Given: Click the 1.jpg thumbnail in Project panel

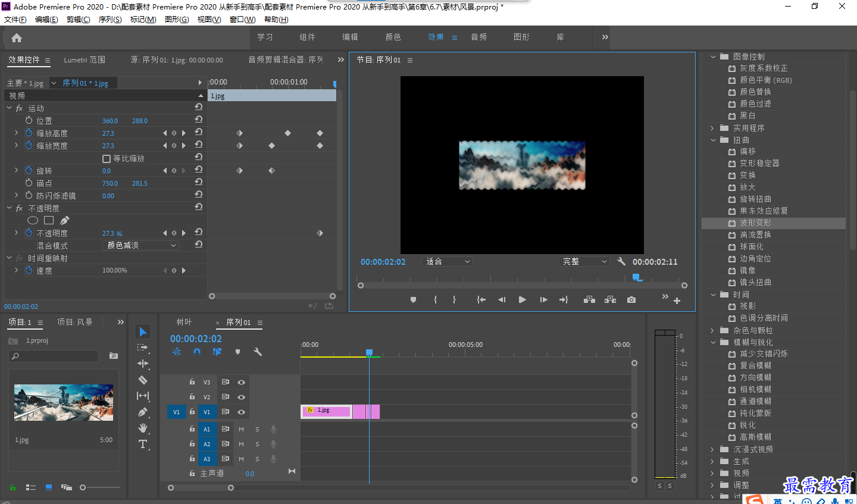Looking at the screenshot, I should (64, 403).
